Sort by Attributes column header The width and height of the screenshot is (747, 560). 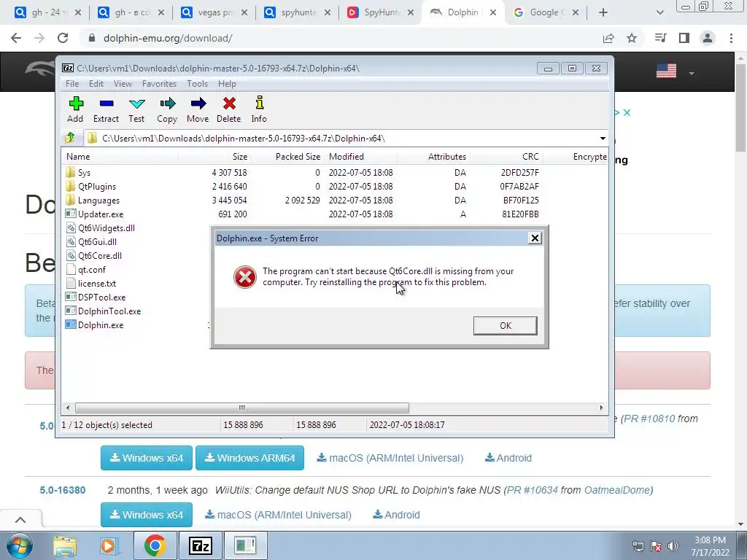433,157
